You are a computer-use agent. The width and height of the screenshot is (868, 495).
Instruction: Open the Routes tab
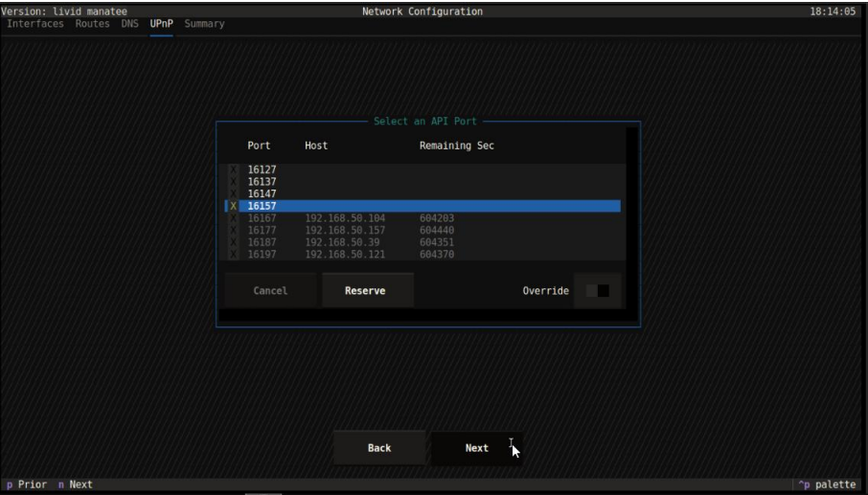(x=92, y=24)
